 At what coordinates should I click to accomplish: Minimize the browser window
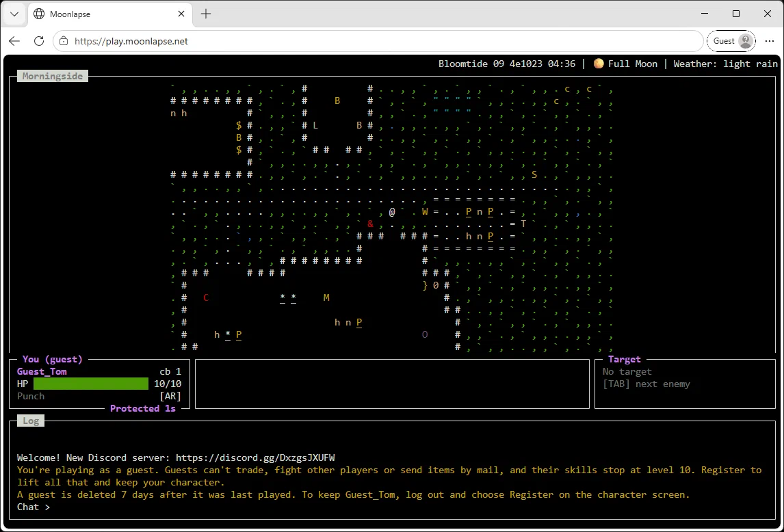(705, 14)
